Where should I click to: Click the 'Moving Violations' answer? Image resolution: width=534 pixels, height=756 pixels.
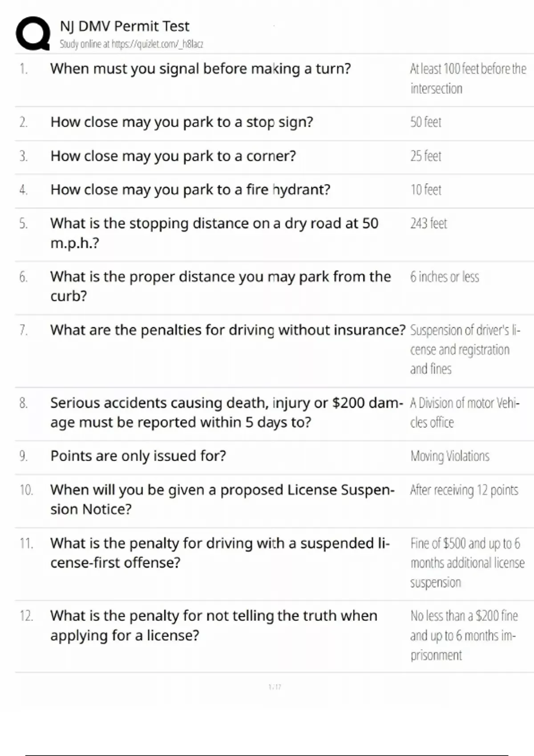(449, 456)
